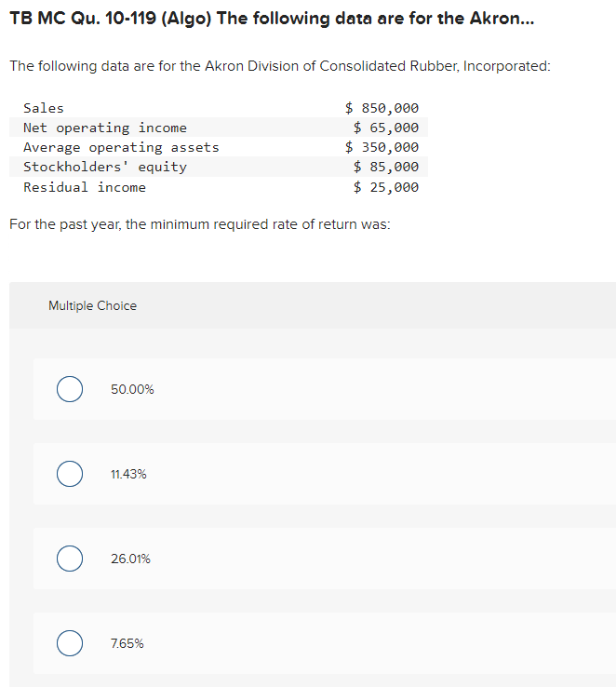Click the Akron Division intro sentence
Screen dimensions: 616x687
tap(280, 67)
